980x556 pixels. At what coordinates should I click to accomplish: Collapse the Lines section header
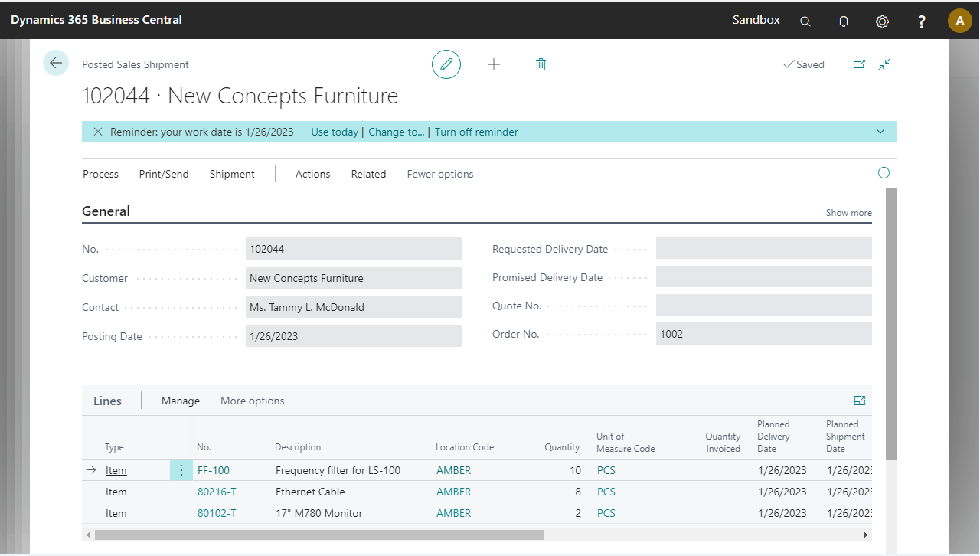(x=107, y=401)
